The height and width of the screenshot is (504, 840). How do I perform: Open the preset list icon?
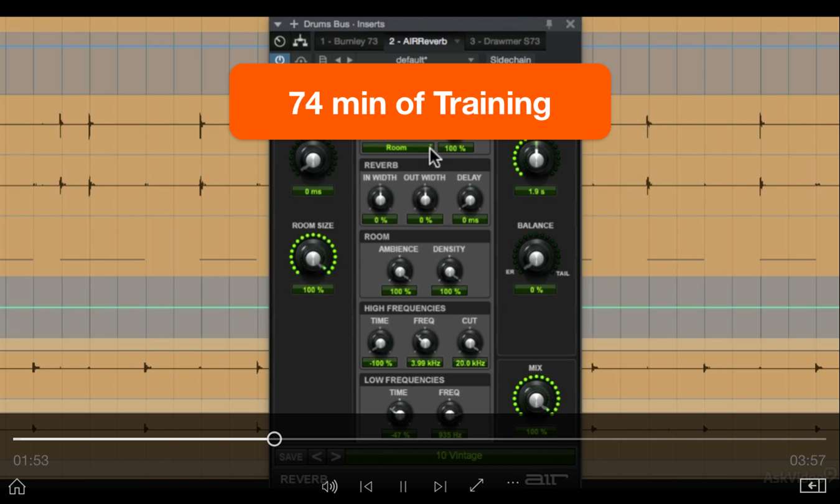tap(322, 60)
